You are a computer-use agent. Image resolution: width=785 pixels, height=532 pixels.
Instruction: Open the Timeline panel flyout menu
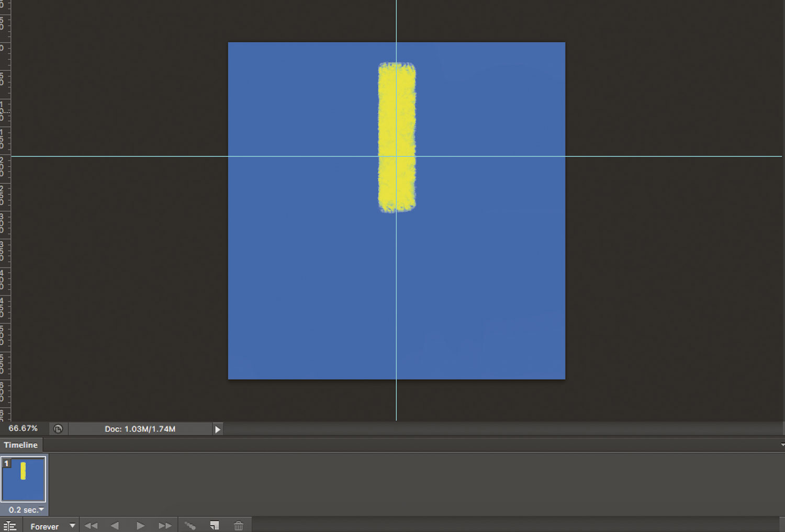click(782, 445)
